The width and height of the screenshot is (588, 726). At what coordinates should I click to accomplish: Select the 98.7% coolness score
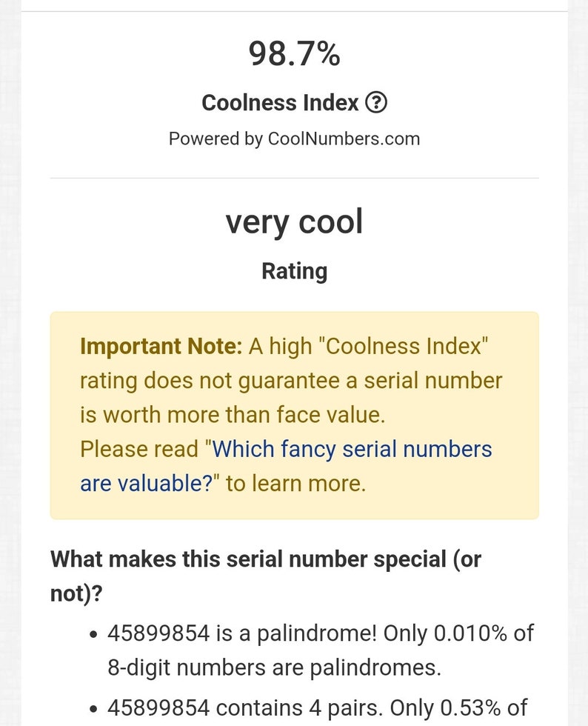click(x=294, y=53)
